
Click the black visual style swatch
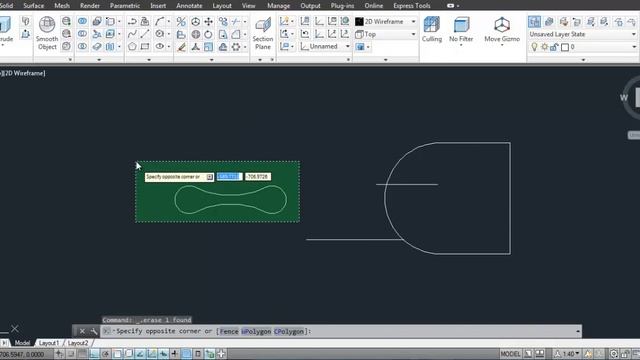coord(359,22)
